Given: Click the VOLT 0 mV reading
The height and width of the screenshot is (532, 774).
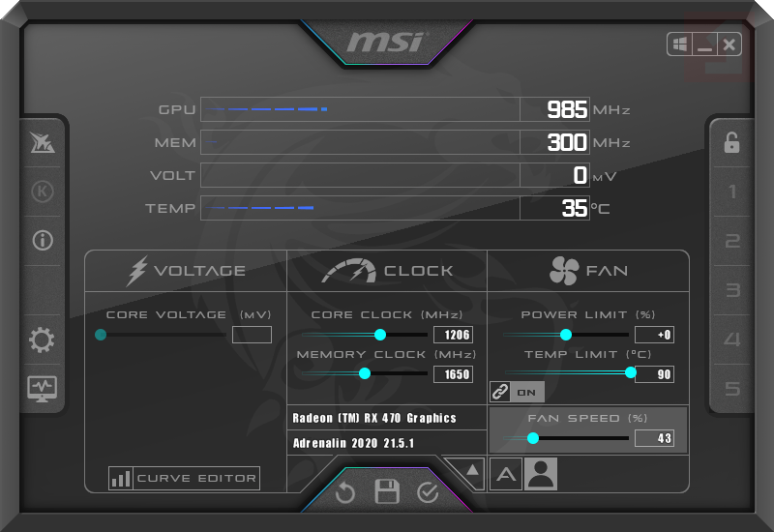Looking at the screenshot, I should pyautogui.click(x=580, y=175).
